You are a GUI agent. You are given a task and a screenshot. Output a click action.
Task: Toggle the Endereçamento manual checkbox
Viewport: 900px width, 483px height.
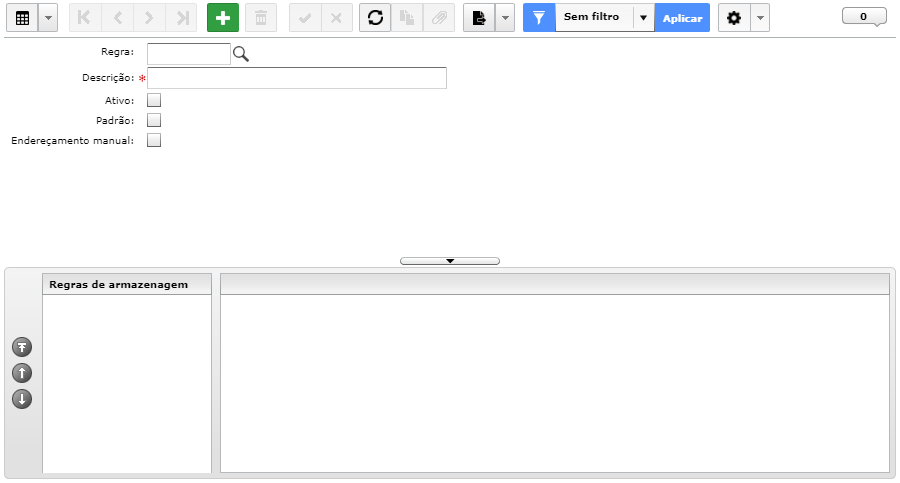coord(154,140)
